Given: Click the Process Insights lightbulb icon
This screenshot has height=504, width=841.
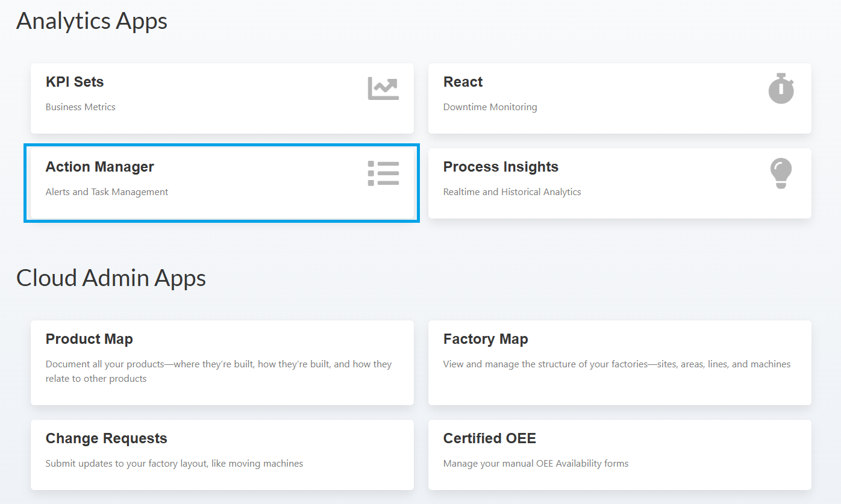Looking at the screenshot, I should pyautogui.click(x=781, y=173).
